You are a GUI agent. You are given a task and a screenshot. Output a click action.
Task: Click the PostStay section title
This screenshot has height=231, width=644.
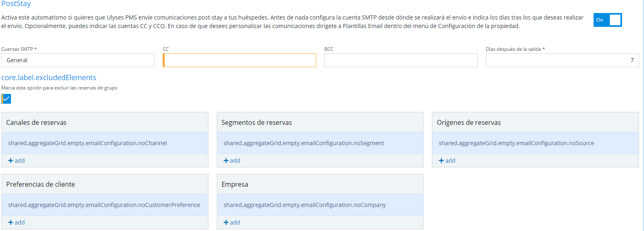pos(16,4)
